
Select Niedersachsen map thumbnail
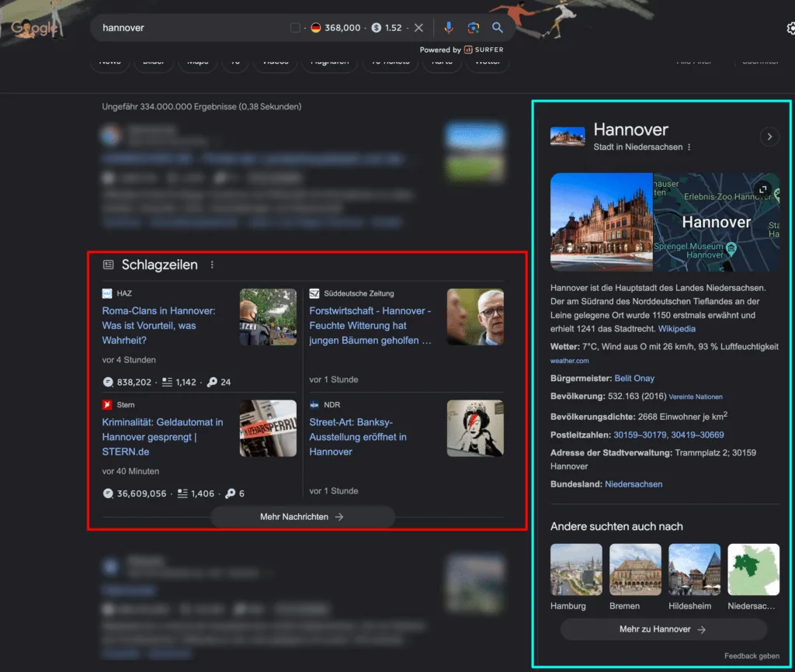point(753,570)
